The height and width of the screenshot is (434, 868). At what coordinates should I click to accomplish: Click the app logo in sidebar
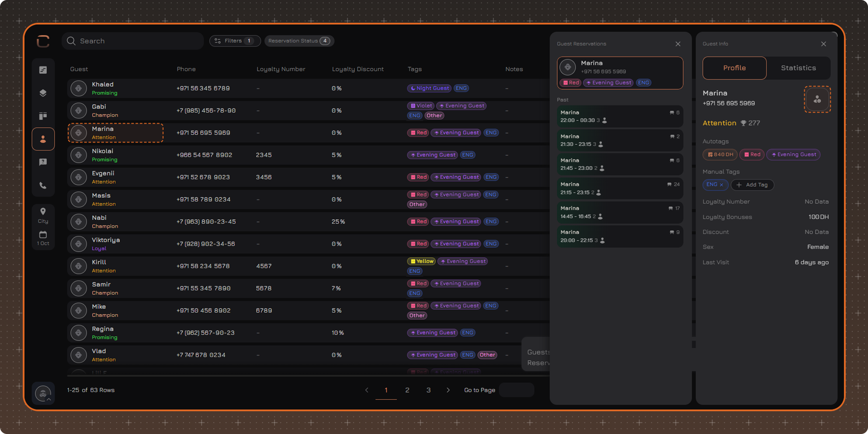pyautogui.click(x=43, y=41)
